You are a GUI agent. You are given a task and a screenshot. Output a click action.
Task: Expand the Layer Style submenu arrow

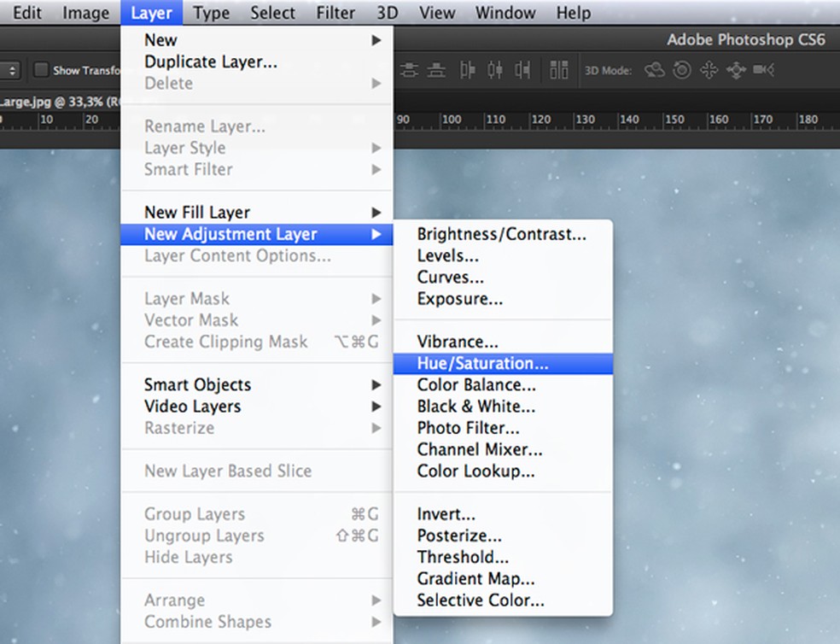tap(376, 148)
